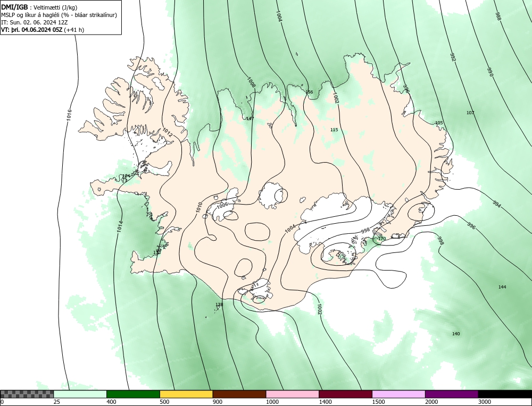The width and height of the screenshot is (532, 406).
Task: Select the legend tick label 3000
Action: (485, 402)
